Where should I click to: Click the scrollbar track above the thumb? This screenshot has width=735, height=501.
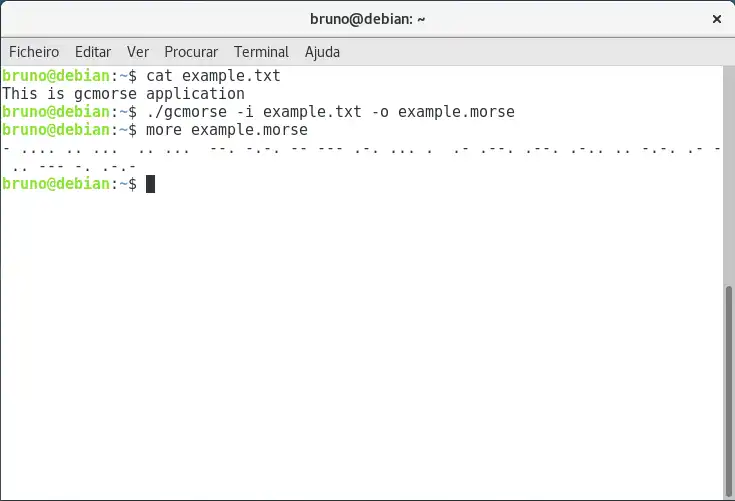(x=728, y=176)
